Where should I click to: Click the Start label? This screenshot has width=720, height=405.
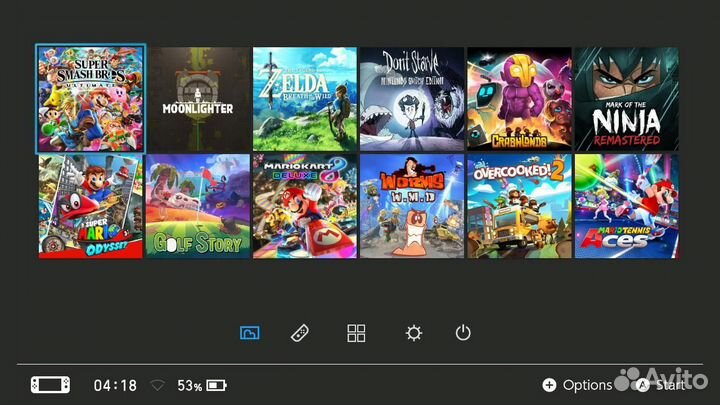[x=670, y=385]
